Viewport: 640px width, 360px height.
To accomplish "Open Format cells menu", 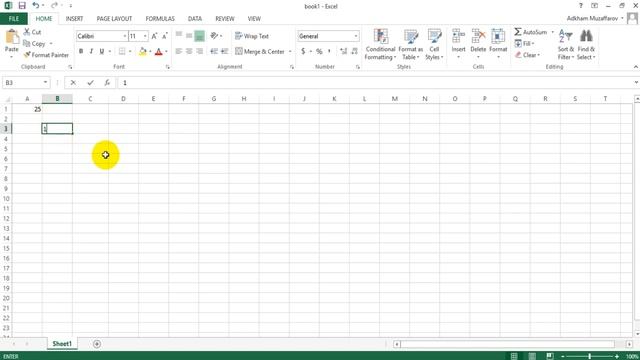I will 498,44.
